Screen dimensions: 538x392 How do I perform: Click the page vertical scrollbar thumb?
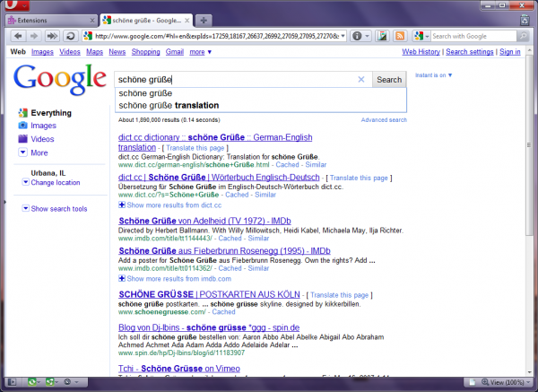(529, 144)
